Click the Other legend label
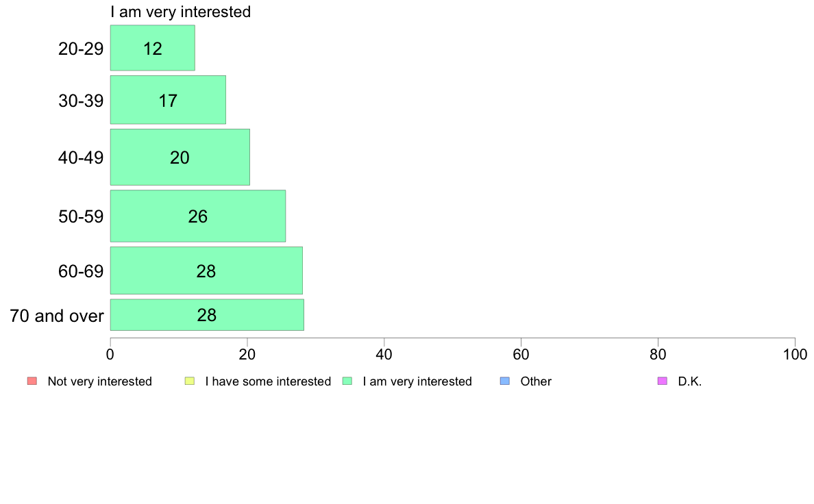The image size is (814, 504). pyautogui.click(x=536, y=381)
